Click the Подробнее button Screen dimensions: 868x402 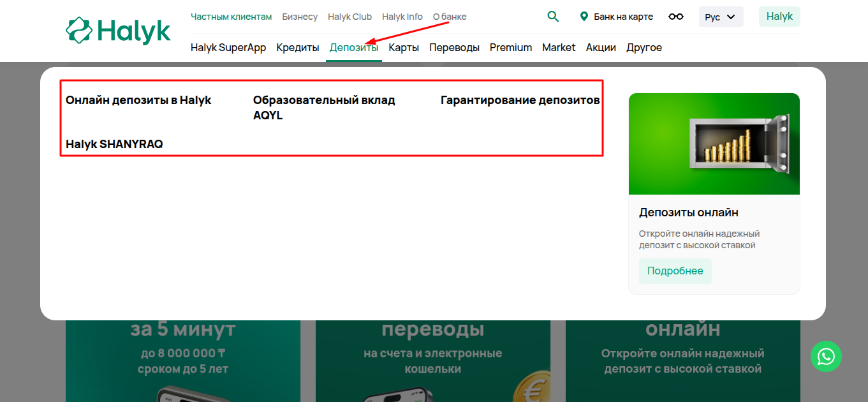pos(675,271)
